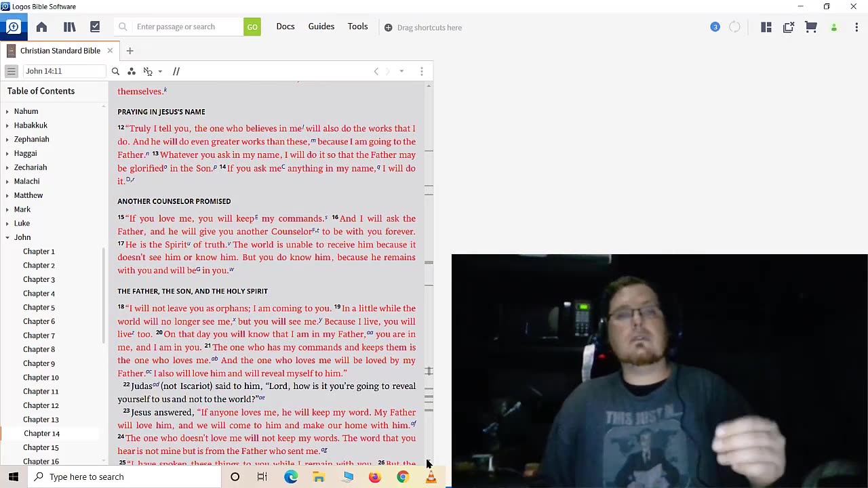Open the Guides menu
Image resolution: width=868 pixels, height=488 pixels.
tap(321, 26)
